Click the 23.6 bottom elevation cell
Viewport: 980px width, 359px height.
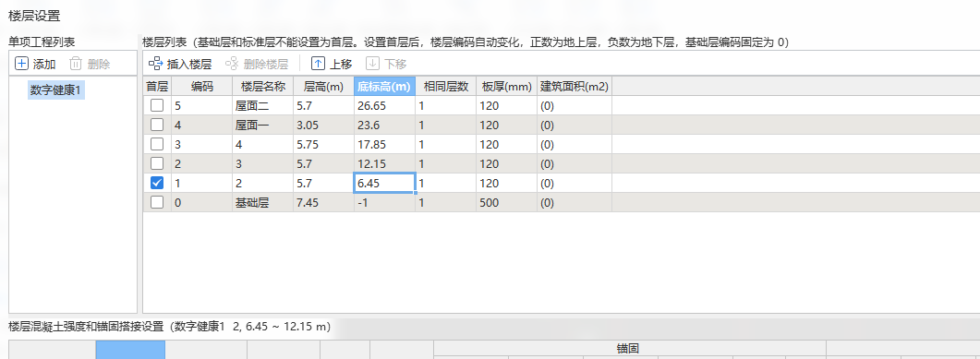pyautogui.click(x=384, y=125)
